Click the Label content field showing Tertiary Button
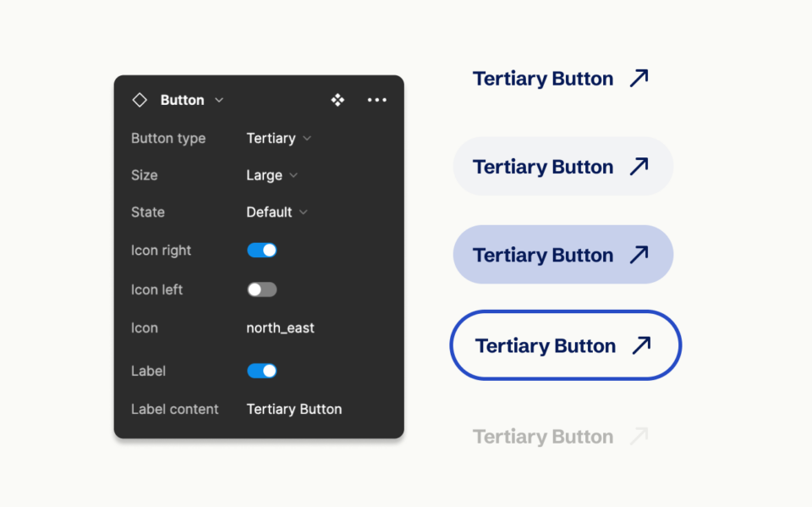 point(294,409)
